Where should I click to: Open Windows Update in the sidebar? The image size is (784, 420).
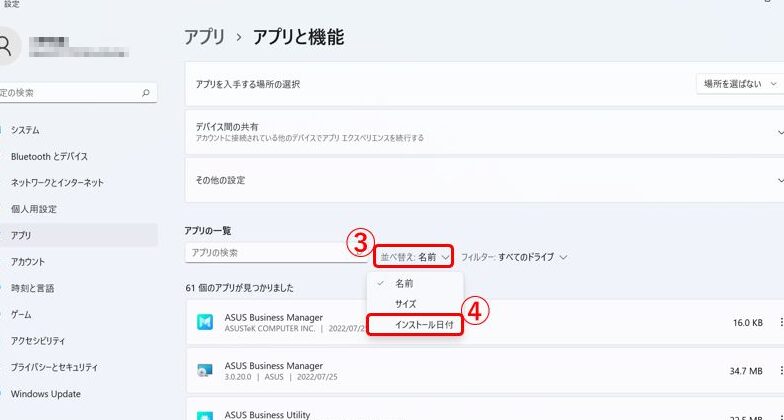click(x=45, y=393)
